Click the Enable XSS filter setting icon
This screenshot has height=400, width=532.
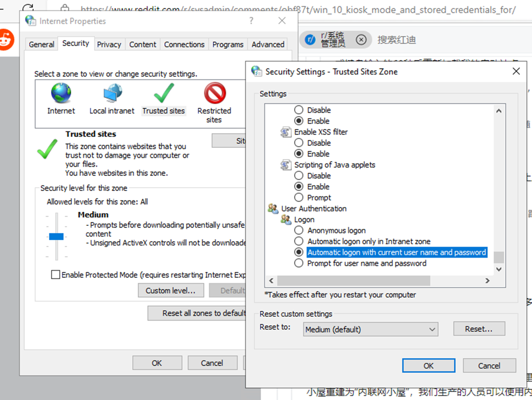click(x=286, y=132)
